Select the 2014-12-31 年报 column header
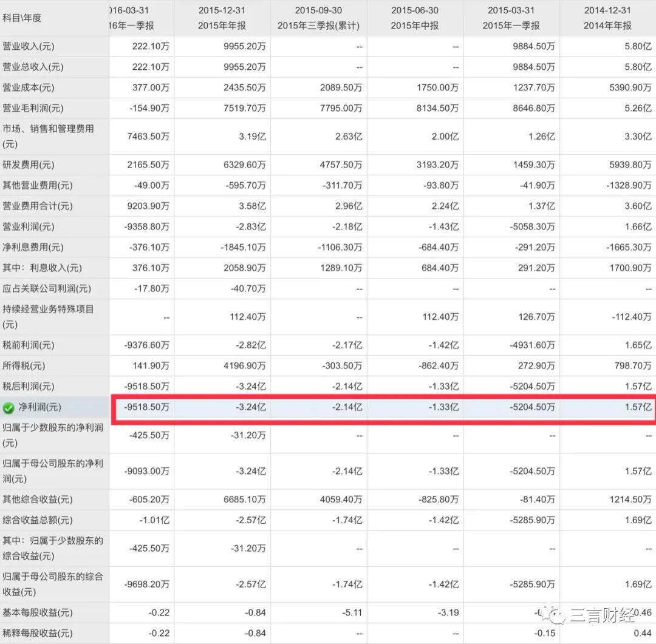 [607, 17]
